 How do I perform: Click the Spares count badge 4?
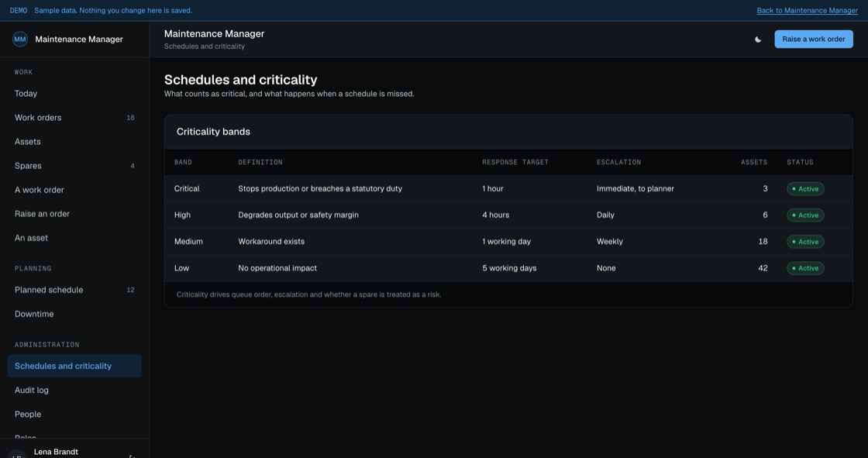(133, 166)
